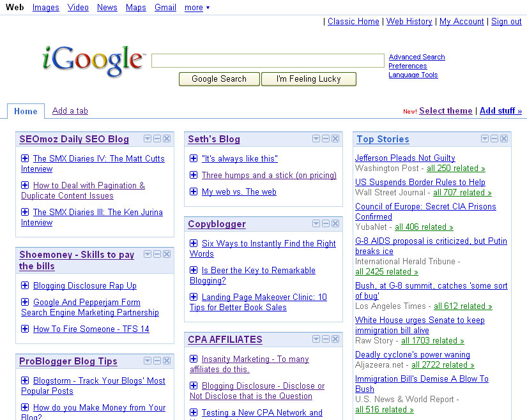Expand the "It's always like this" entry

pos(194,158)
